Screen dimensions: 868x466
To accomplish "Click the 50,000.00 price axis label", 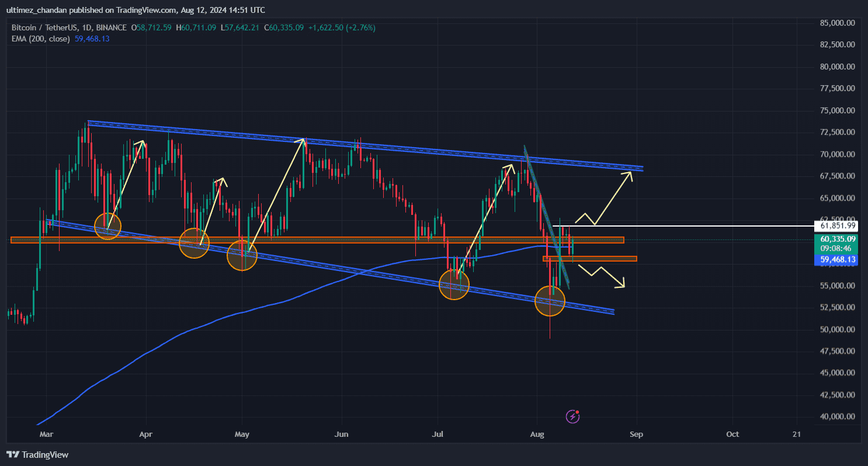I will pyautogui.click(x=838, y=329).
